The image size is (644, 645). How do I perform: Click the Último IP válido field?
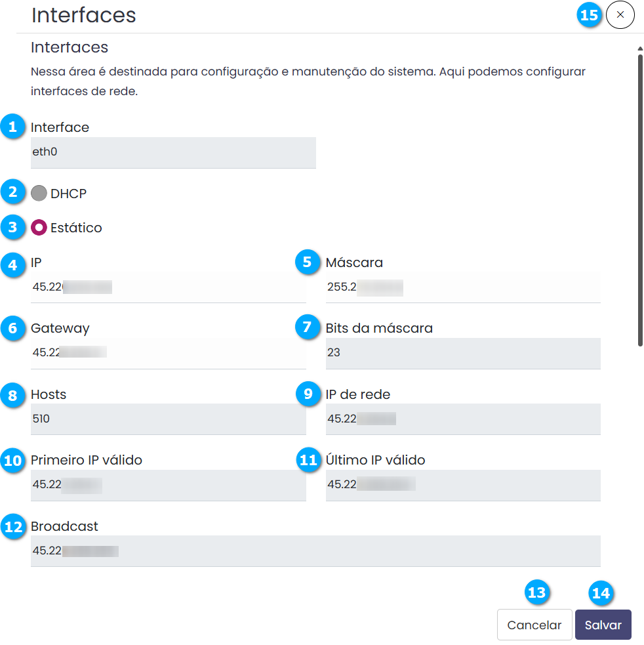pos(463,486)
